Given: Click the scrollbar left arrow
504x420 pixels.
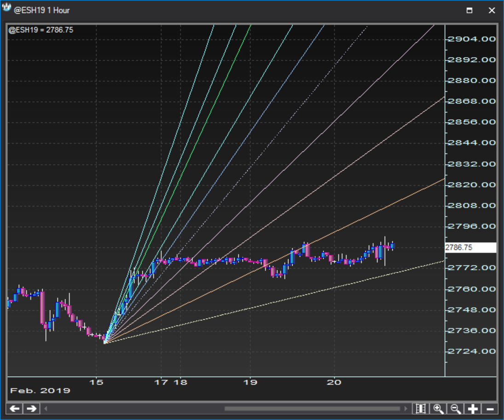Looking at the screenshot, I should (x=46, y=409).
